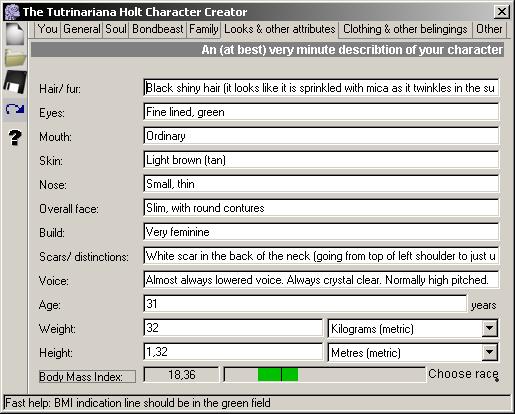Open help with the question mark icon
The height and width of the screenshot is (414, 515).
point(15,137)
